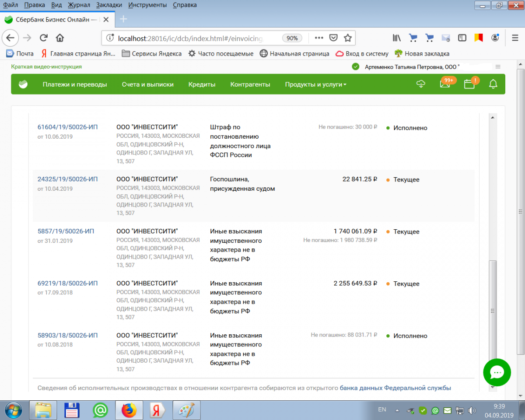Screen dimensions: 525x420
Task: Open Yandex Browser taskbar icon
Action: click(x=157, y=410)
